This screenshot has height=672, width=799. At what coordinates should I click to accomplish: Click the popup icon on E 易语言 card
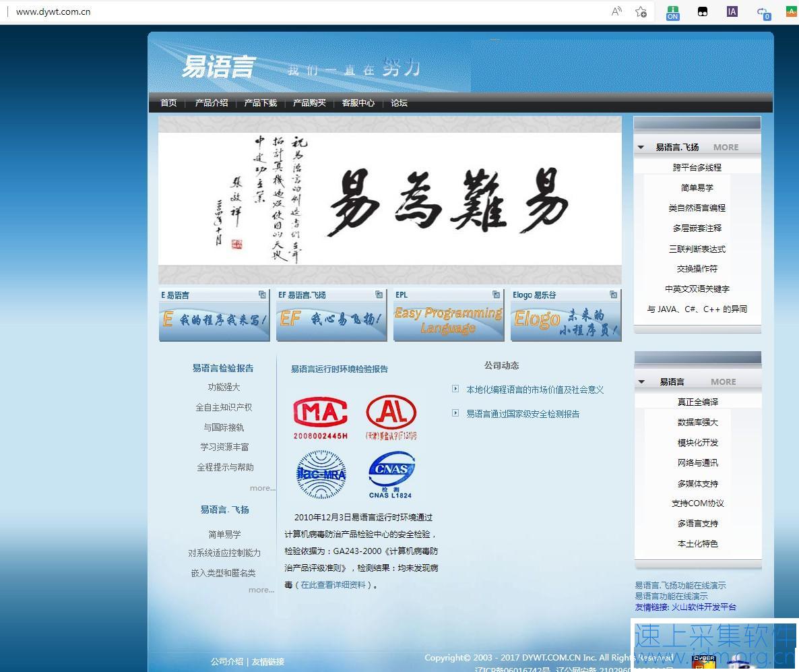[262, 294]
